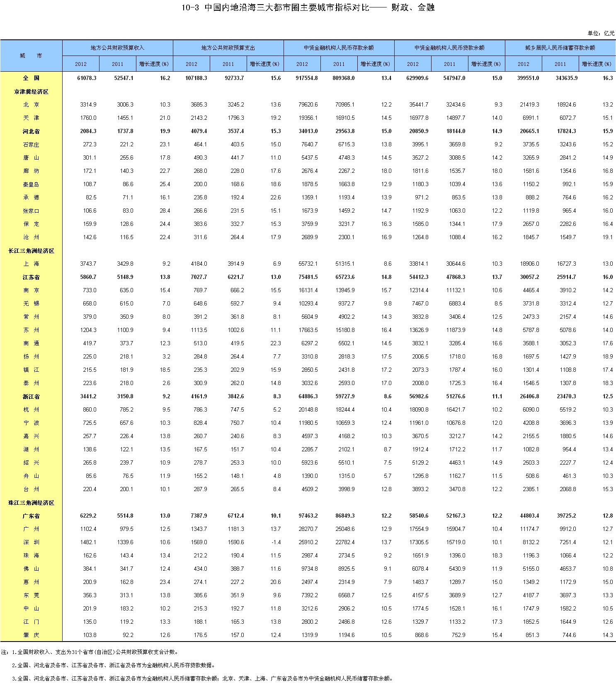Select Shenzhen's negative growth value -1.4

(276, 542)
